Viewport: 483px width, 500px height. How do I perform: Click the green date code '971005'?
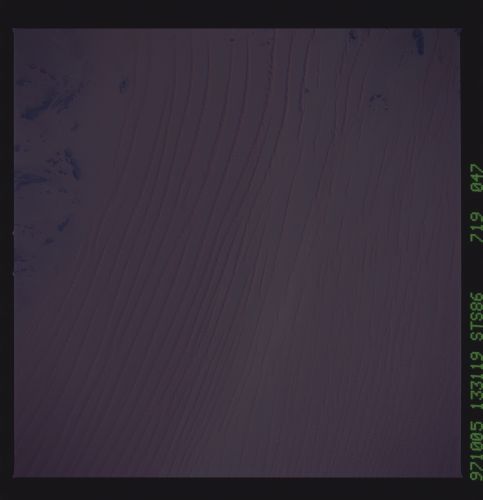point(476,450)
